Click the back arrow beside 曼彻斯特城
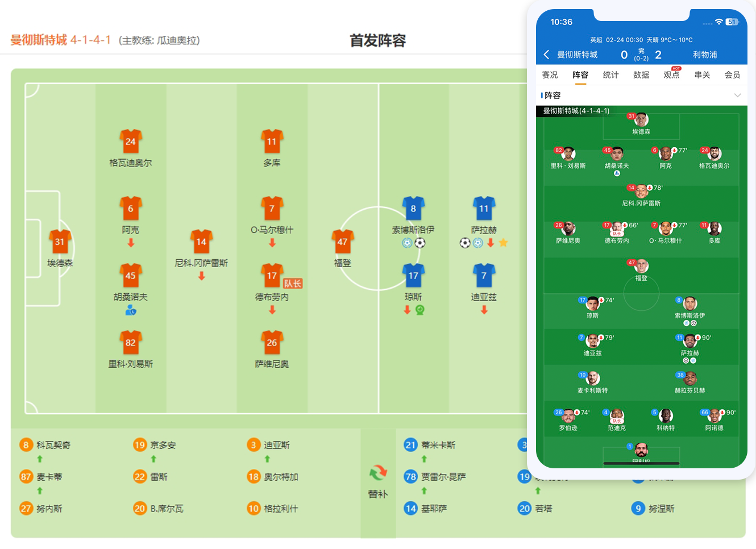 pyautogui.click(x=546, y=55)
